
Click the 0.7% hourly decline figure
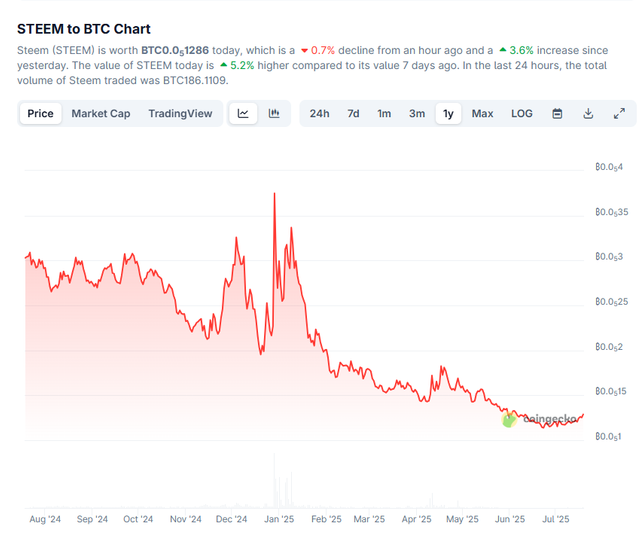(x=318, y=51)
